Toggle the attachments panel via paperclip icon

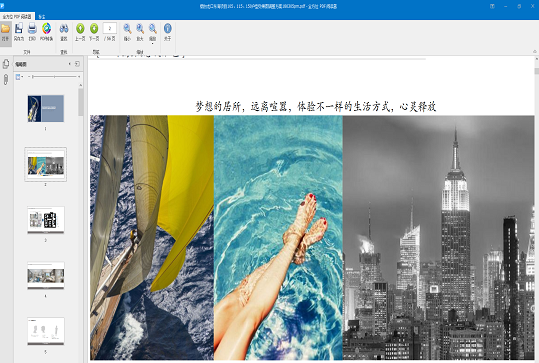pos(6,80)
